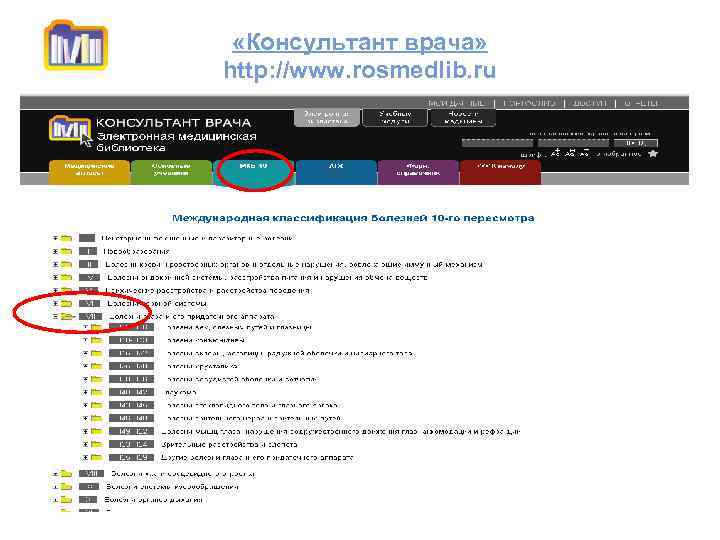The image size is (720, 540).
Task: Click the folder icon for Некоторые инфекционные и паразитарные болезни
Action: (67, 238)
